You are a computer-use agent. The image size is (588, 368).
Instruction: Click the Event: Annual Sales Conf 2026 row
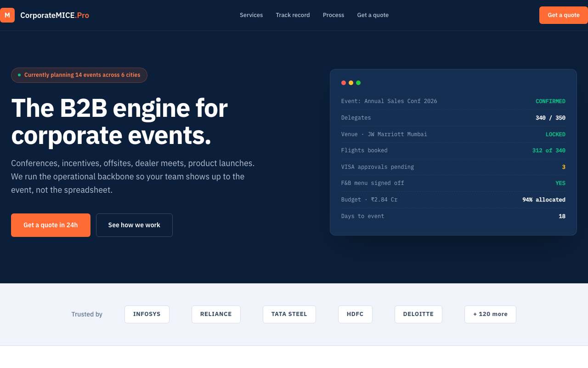(453, 101)
